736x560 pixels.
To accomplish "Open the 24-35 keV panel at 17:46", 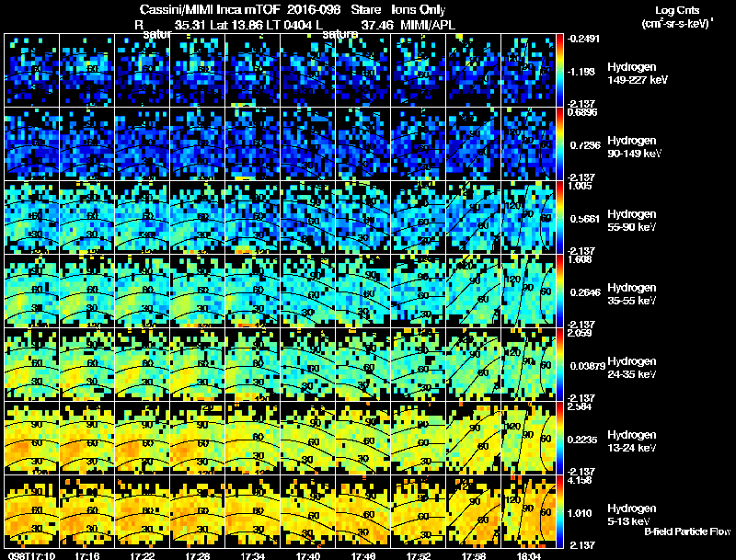I will point(363,365).
